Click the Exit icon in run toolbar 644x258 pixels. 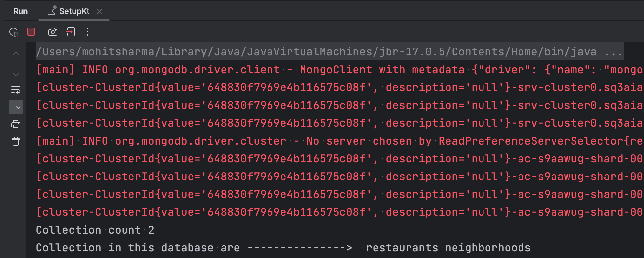tap(71, 32)
